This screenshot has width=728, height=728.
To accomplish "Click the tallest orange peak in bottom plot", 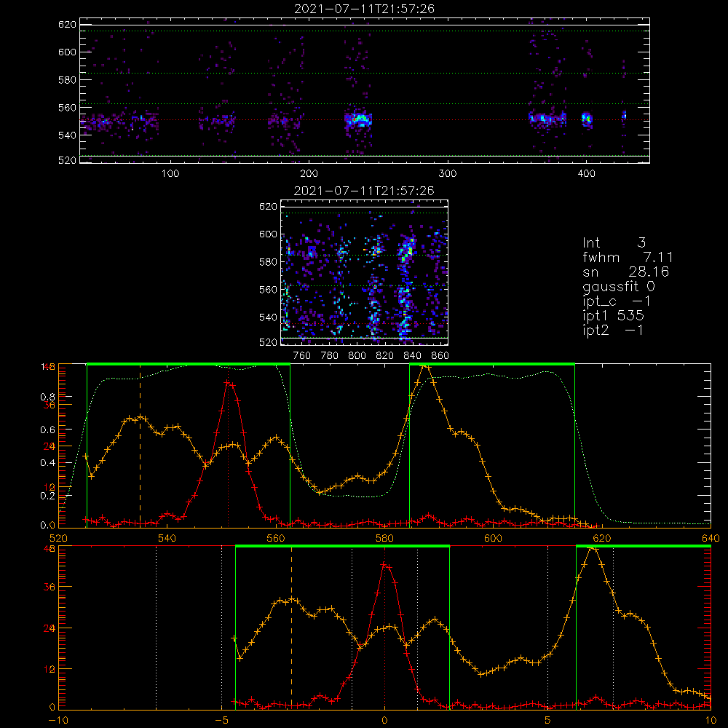I will (x=593, y=548).
